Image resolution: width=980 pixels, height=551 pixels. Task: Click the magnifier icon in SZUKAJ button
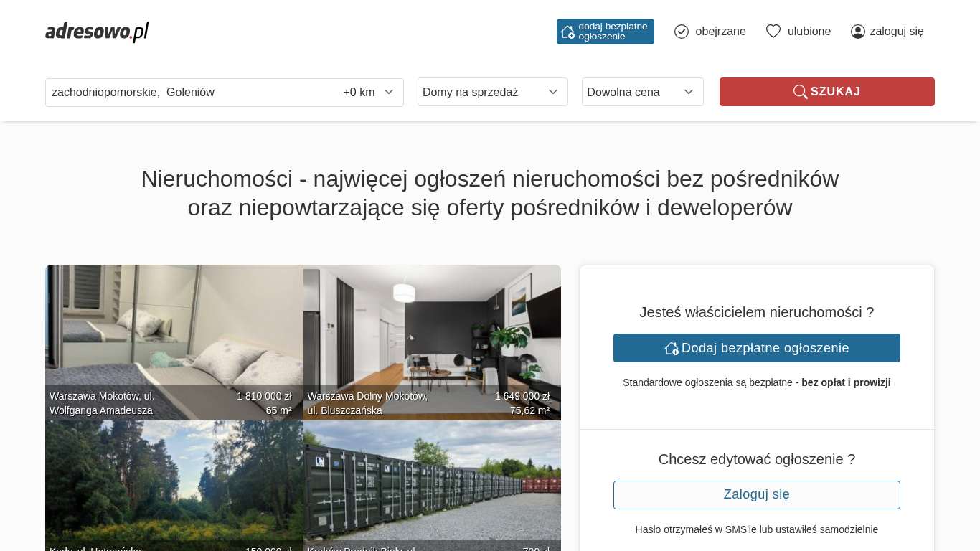tap(800, 92)
